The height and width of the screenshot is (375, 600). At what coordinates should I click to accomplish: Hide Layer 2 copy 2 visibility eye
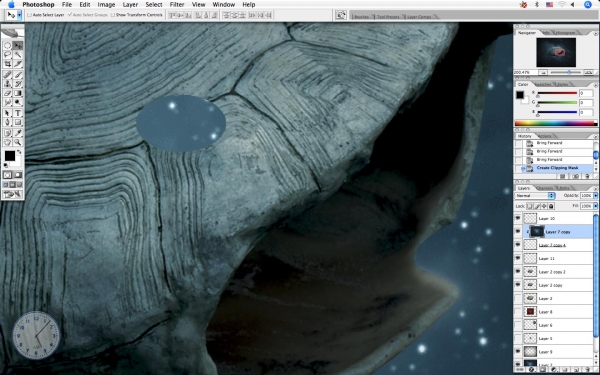(x=518, y=271)
